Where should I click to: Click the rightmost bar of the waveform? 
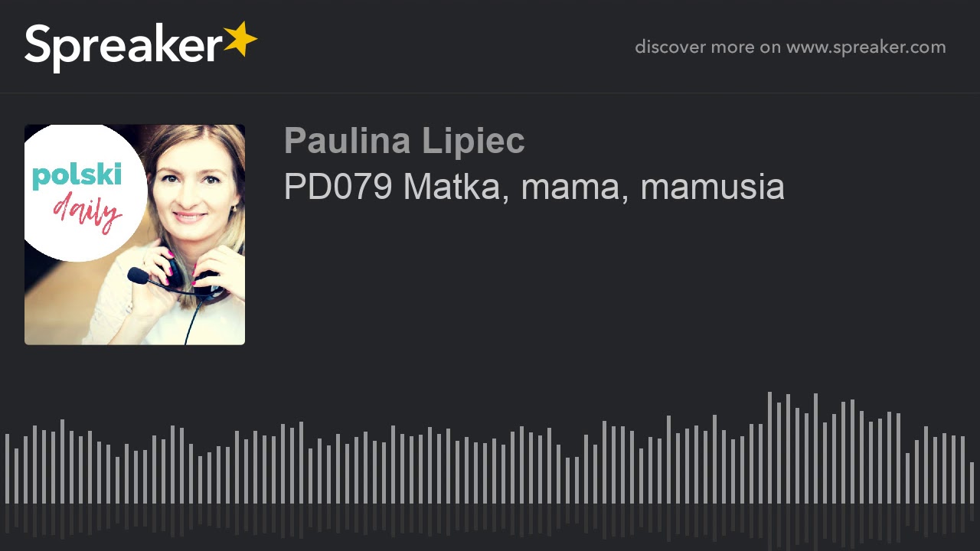click(972, 483)
